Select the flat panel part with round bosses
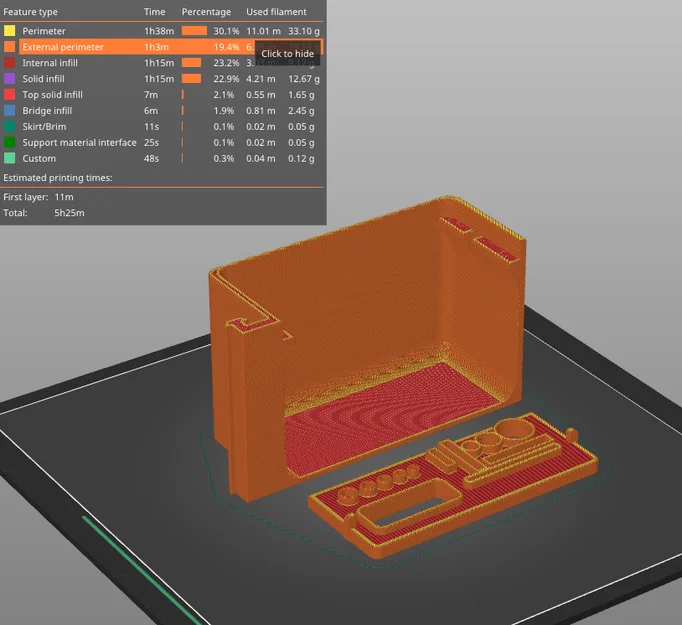The width and height of the screenshot is (682, 625). (x=452, y=487)
